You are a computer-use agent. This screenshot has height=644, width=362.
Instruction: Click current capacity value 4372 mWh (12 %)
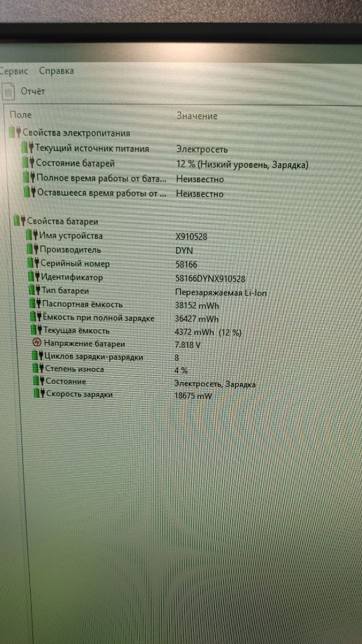click(208, 332)
